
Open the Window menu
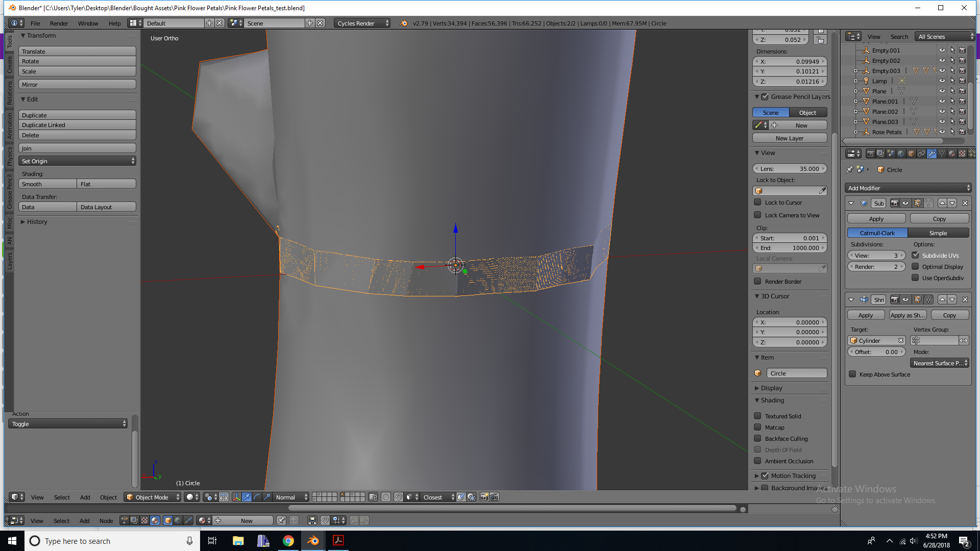[88, 23]
